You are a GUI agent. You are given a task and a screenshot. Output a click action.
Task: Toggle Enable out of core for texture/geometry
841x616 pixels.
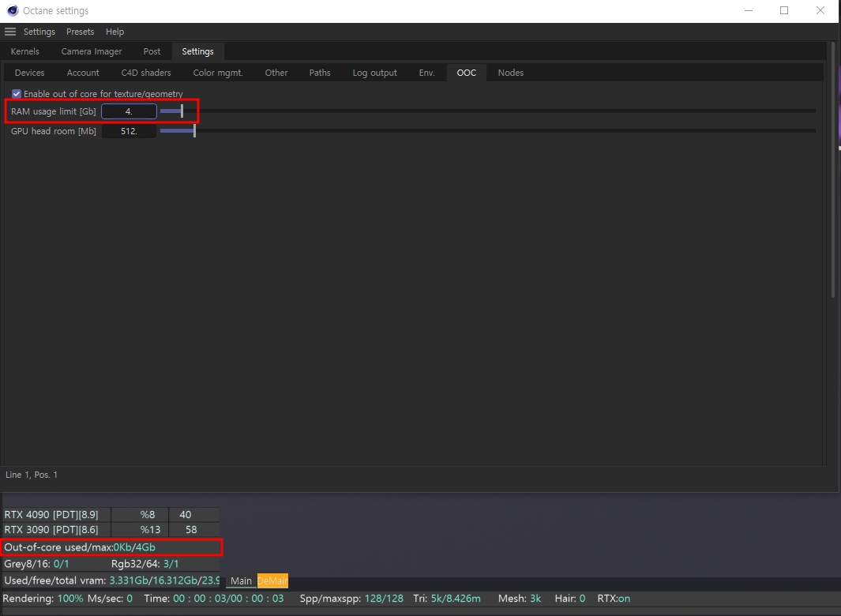[x=17, y=94]
